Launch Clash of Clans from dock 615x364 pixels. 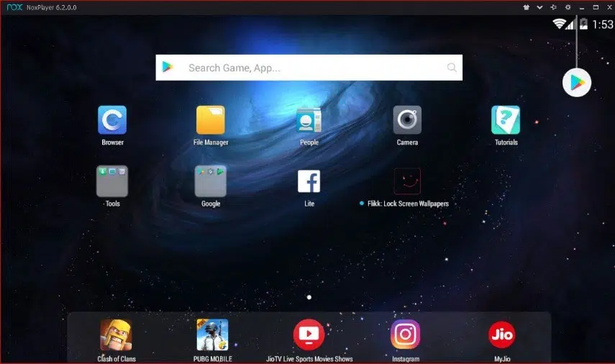tap(116, 335)
